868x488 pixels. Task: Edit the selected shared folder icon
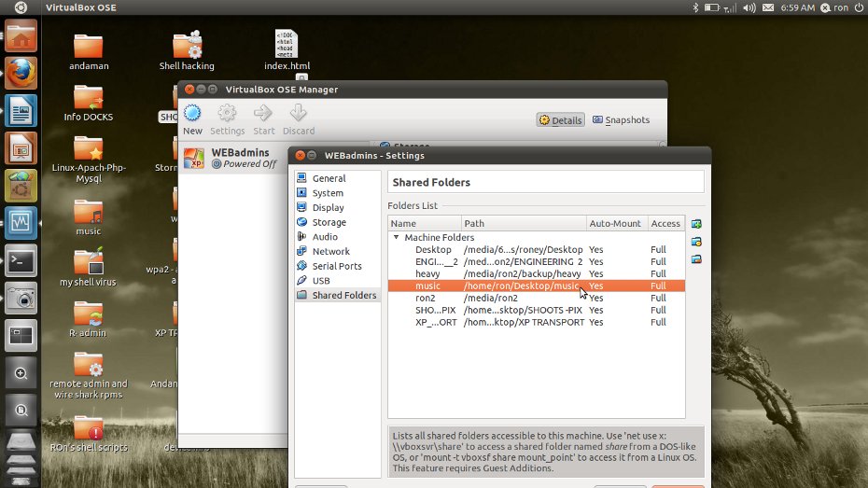(696, 242)
